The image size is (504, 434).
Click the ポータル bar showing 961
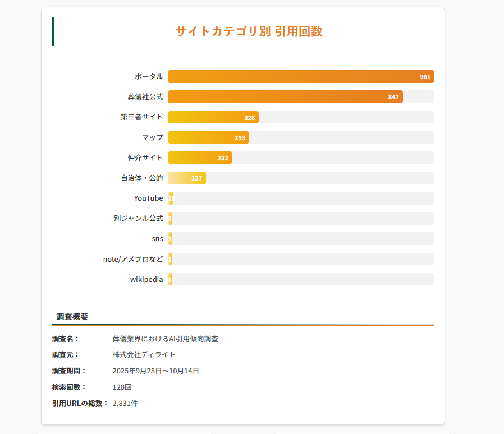(x=301, y=77)
